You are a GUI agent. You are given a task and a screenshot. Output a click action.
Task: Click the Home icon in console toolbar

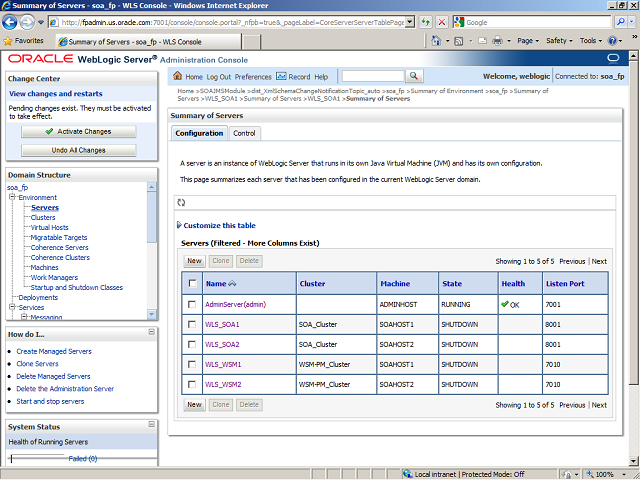point(178,77)
